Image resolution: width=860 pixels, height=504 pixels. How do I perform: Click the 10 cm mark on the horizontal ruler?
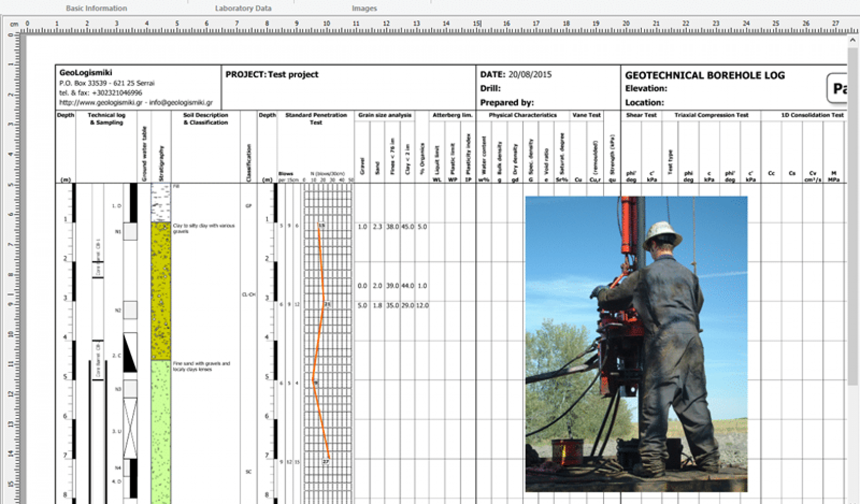click(x=326, y=23)
